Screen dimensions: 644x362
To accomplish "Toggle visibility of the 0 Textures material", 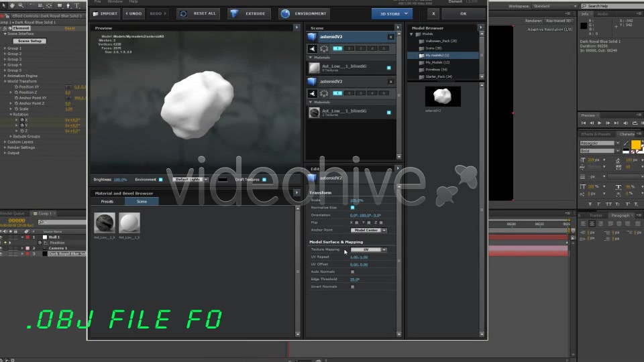I will (x=388, y=68).
